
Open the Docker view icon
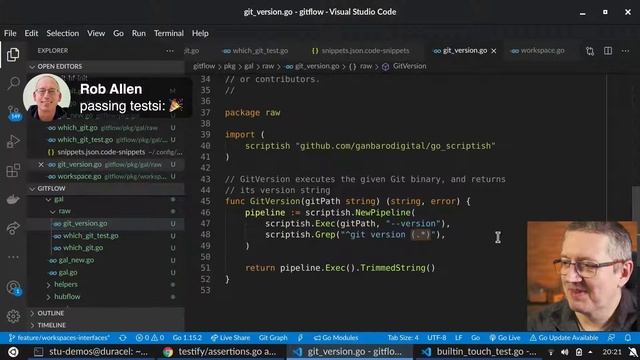tap(13, 199)
